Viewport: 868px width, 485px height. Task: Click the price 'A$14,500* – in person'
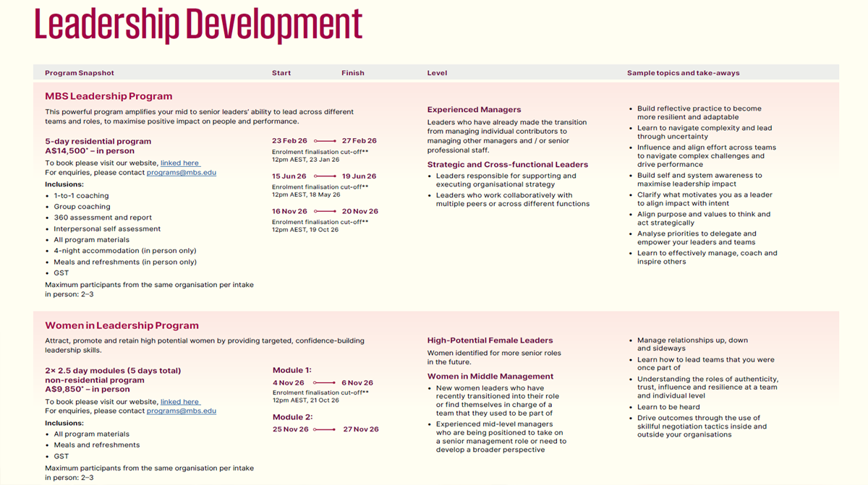90,151
